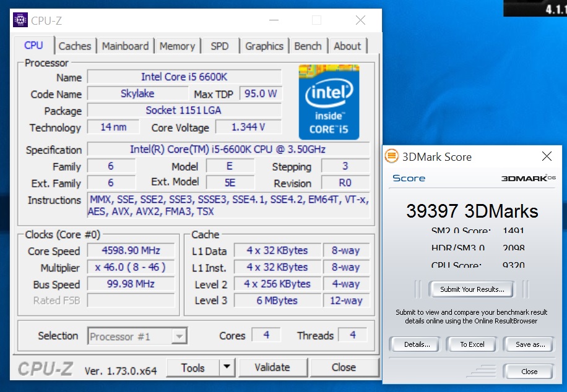Click the Threads value field
This screenshot has height=392, width=567.
tap(353, 335)
